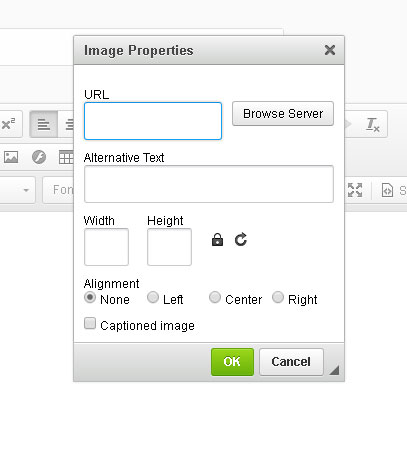This screenshot has height=450, width=407.
Task: Click the insert image toolbar icon
Action: tap(11, 157)
